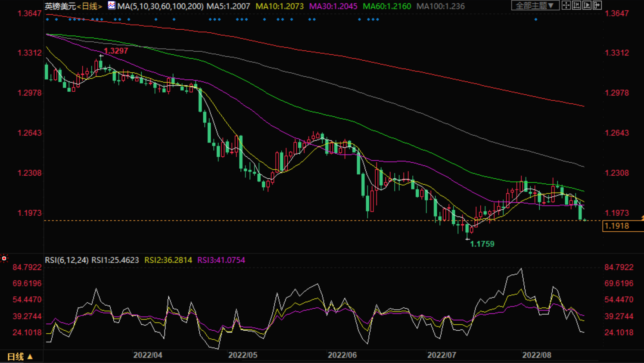Click the right axis RSI label 69.6196
Viewport: 644px width, 363px height.
point(619,283)
